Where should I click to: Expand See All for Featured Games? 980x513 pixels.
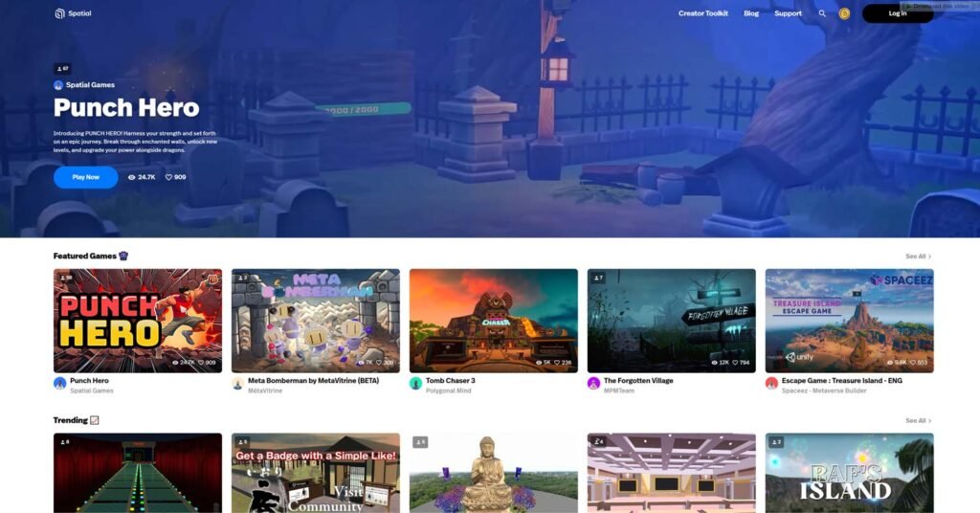pyautogui.click(x=918, y=256)
